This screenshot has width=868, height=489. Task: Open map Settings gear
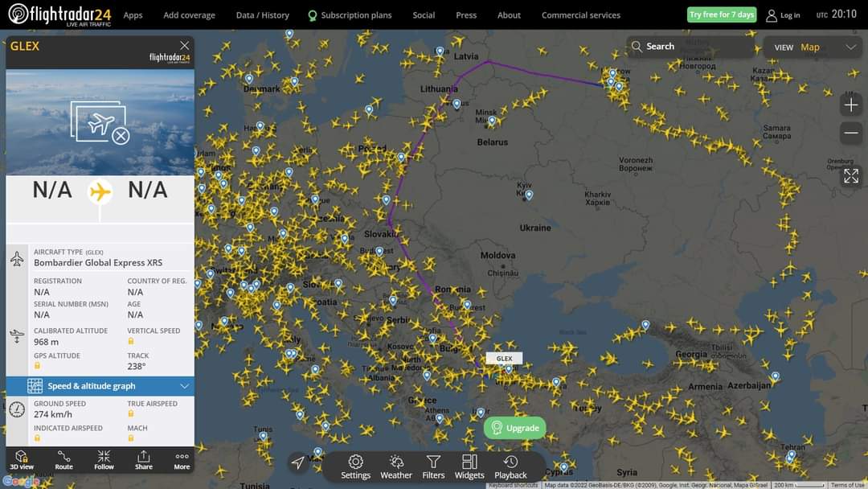(x=355, y=465)
